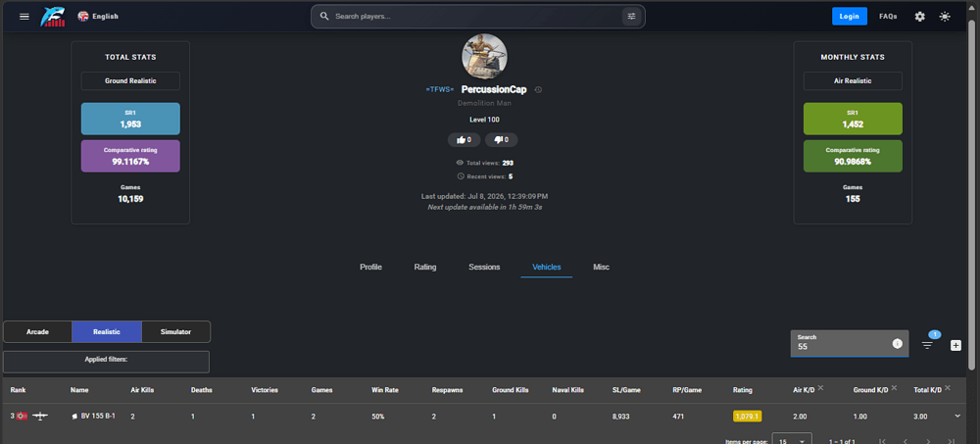Click the shark site logo
This screenshot has height=444, width=980.
pyautogui.click(x=53, y=17)
